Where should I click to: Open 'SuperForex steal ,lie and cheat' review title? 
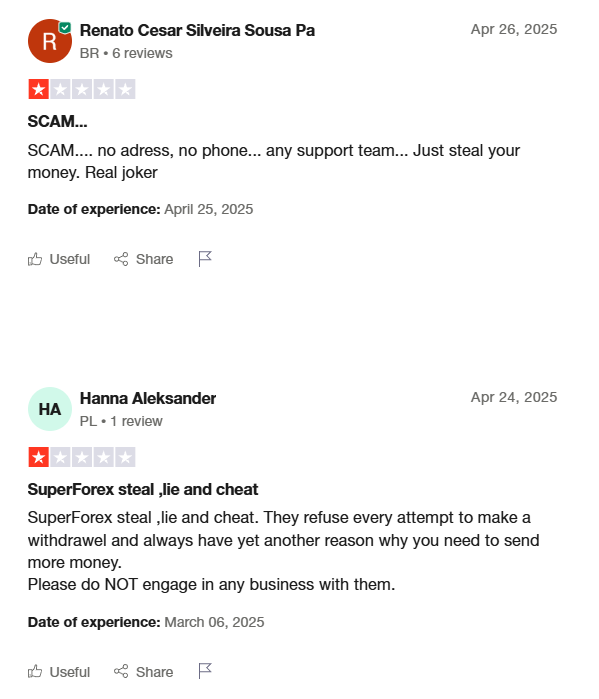pyautogui.click(x=143, y=489)
